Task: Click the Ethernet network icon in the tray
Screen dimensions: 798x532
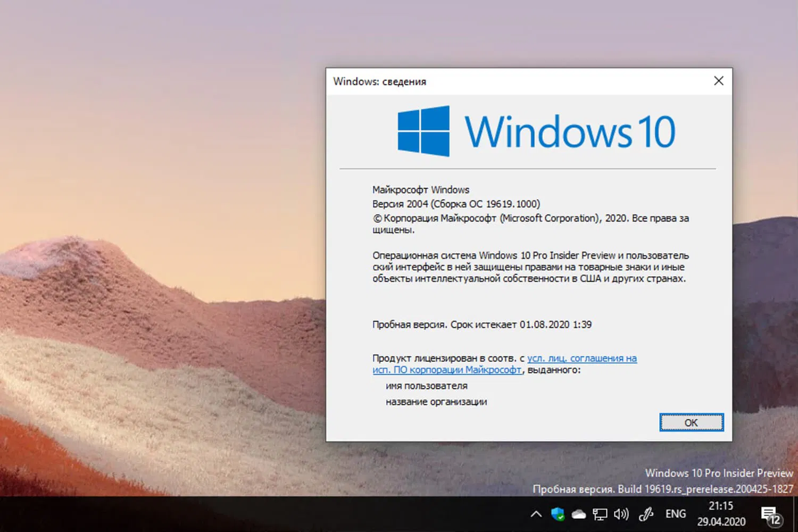Action: 600,513
